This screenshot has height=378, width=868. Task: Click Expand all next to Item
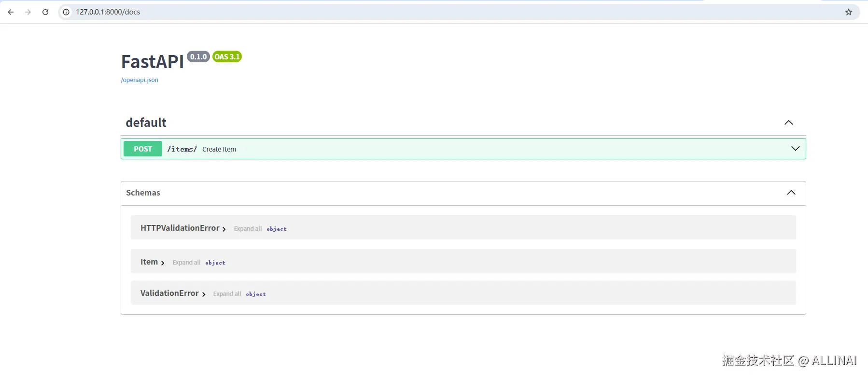tap(186, 263)
